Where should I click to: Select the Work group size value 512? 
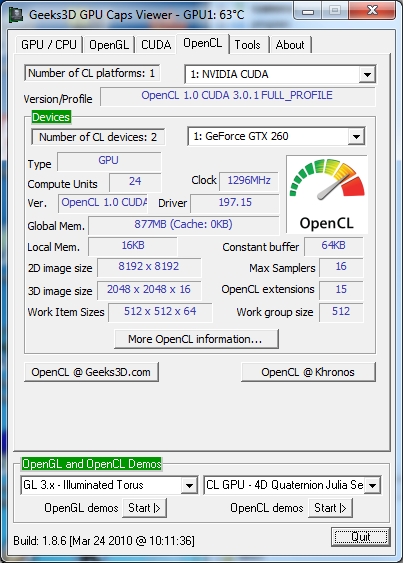[341, 312]
